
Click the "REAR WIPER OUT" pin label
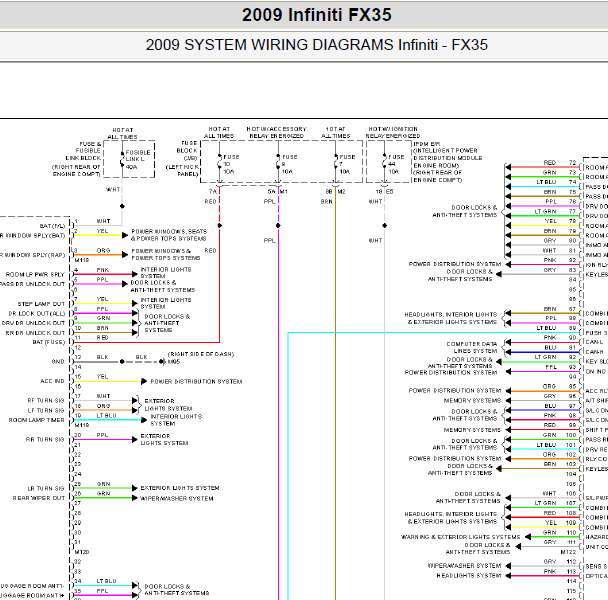point(39,498)
